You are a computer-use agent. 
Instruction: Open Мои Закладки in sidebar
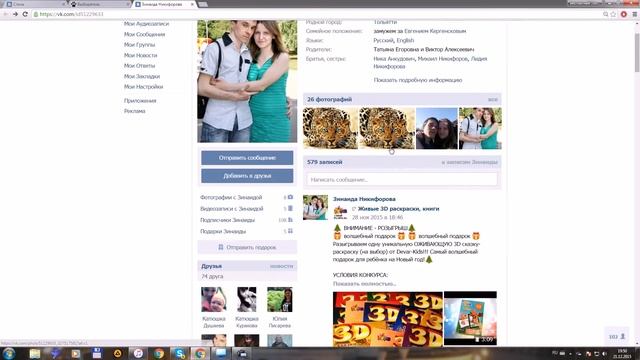point(142,76)
